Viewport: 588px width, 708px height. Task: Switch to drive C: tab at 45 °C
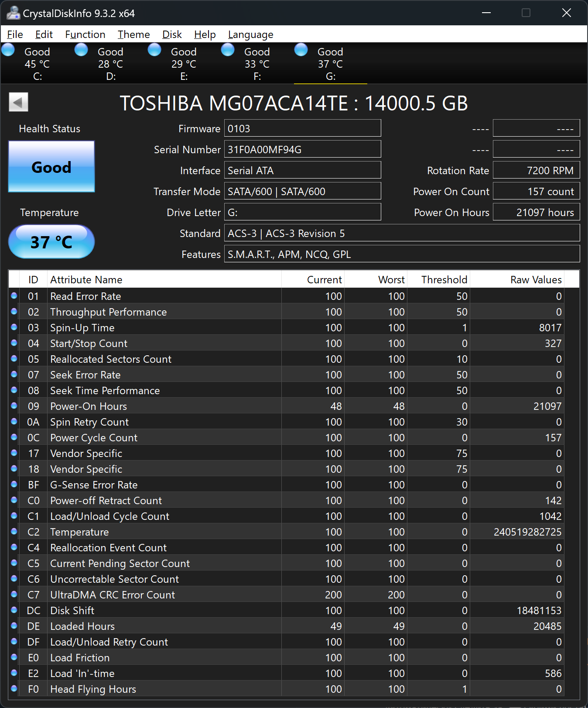(38, 64)
